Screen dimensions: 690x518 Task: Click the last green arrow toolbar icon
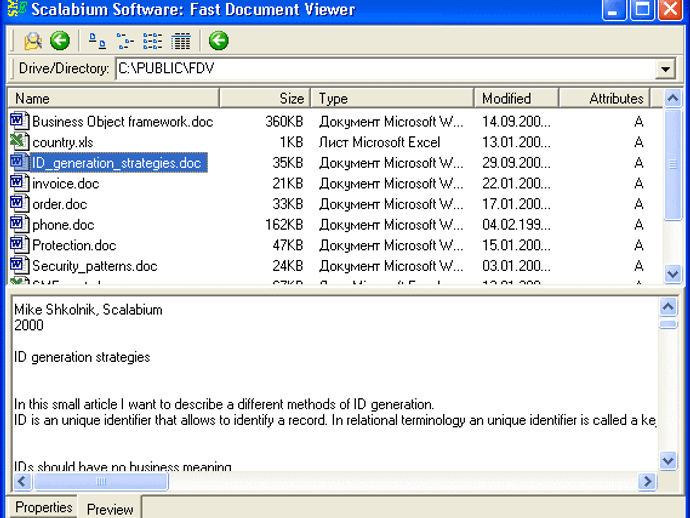click(x=218, y=41)
